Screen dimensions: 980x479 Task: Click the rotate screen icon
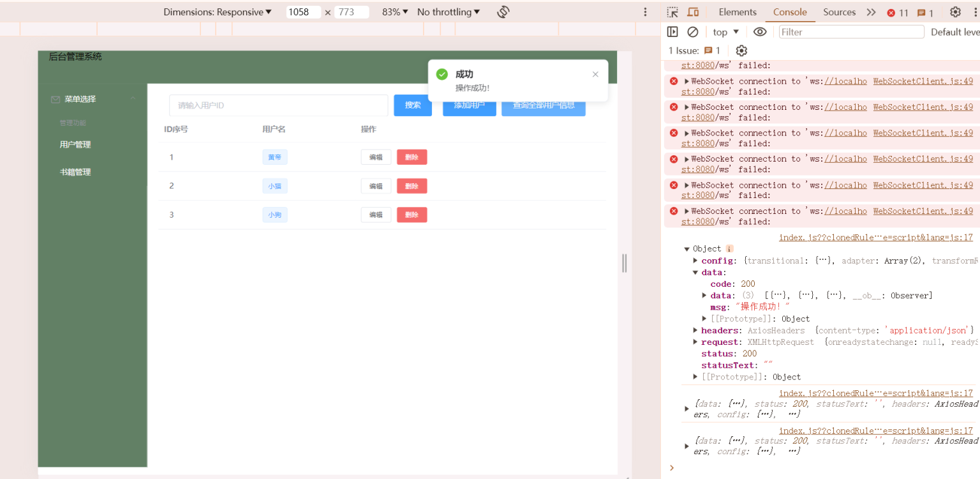click(503, 12)
